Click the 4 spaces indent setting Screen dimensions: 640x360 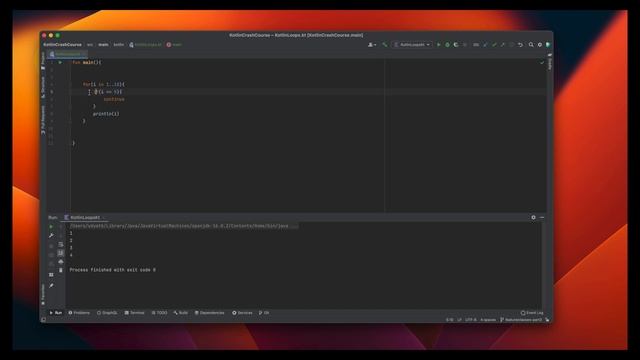[x=488, y=320]
